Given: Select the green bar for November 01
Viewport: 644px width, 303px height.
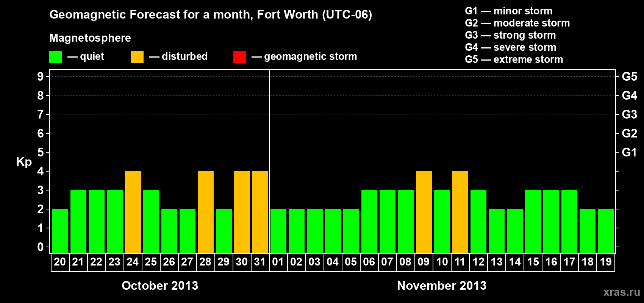Looking at the screenshot, I should coord(278,231).
